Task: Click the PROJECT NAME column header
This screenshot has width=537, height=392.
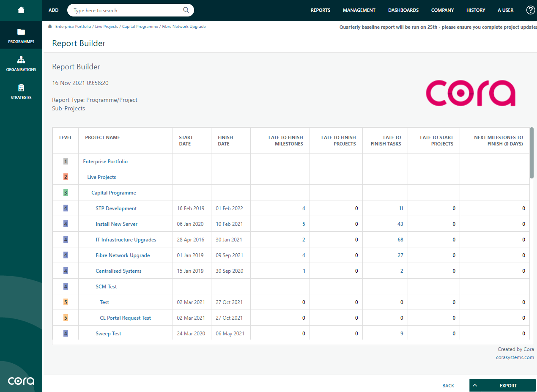Action: point(102,137)
